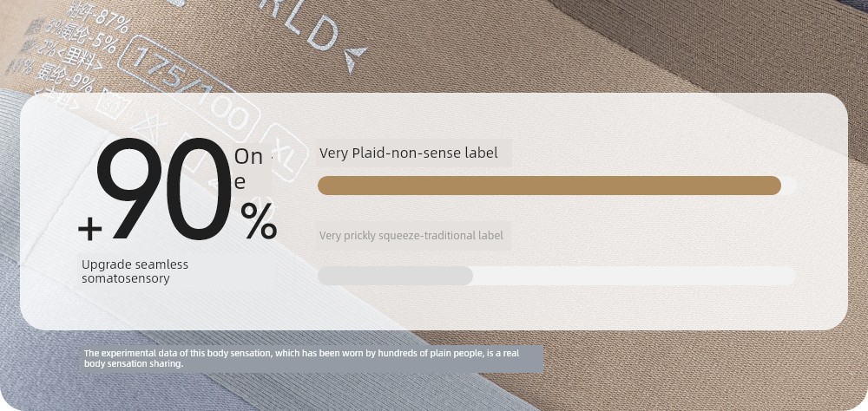Click the 'On e' text beside 90
Image resolution: width=868 pixels, height=411 pixels.
(248, 169)
